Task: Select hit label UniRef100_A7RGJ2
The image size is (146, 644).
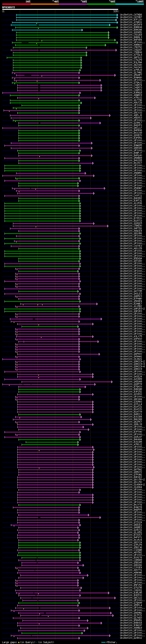Action: click(x=131, y=445)
